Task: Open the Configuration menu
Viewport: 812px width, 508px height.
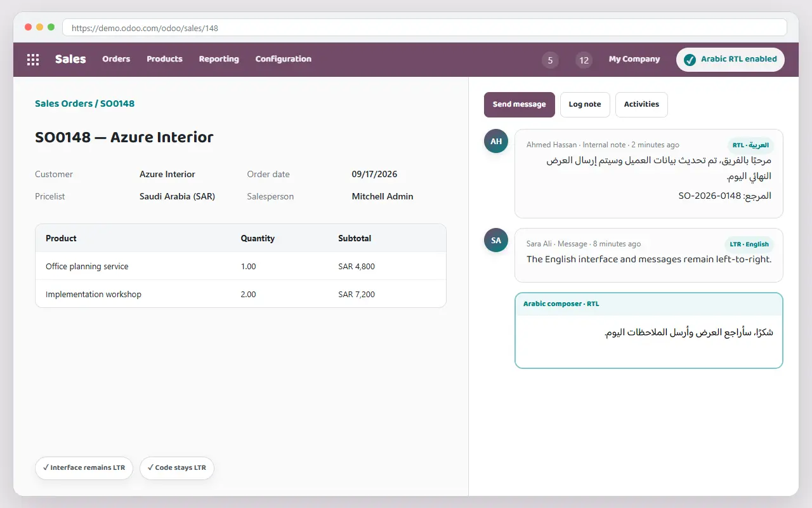Action: (x=284, y=59)
